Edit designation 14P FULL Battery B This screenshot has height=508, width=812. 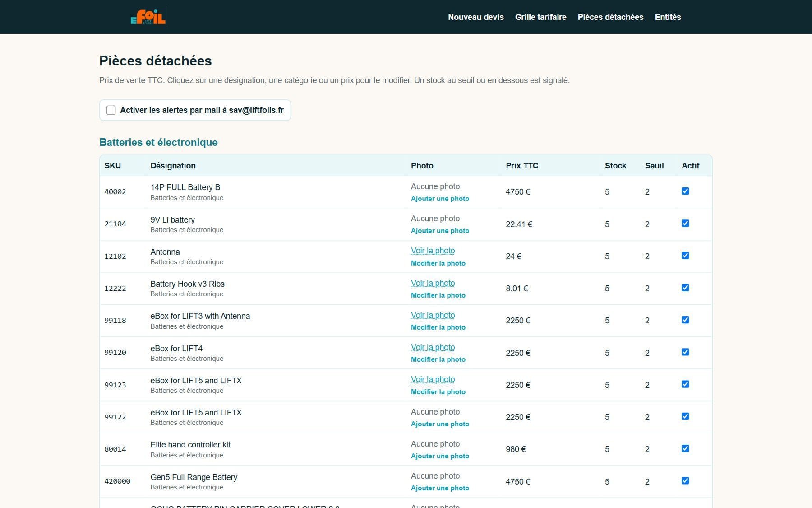click(x=185, y=187)
